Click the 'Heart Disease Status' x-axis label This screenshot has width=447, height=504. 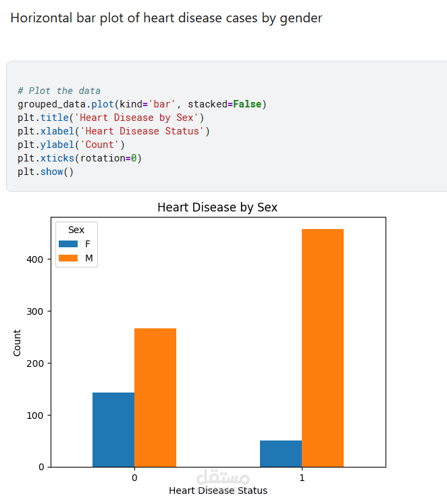(x=217, y=490)
